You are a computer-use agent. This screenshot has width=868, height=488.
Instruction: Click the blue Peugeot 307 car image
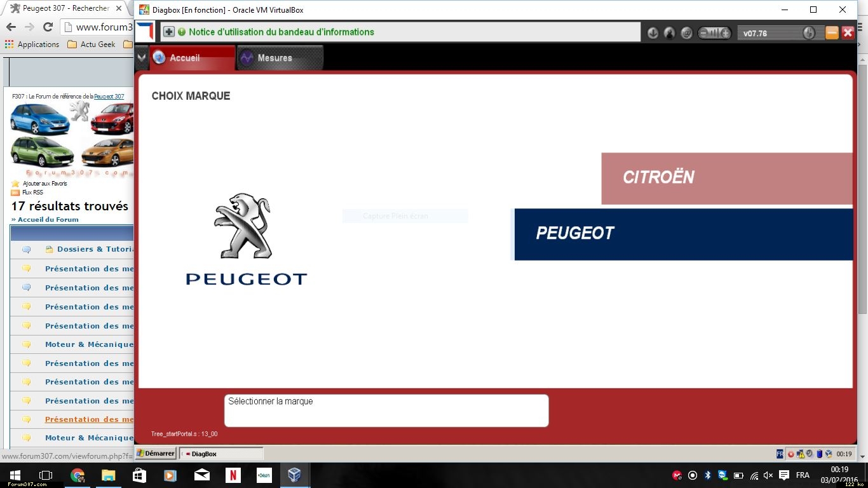pos(39,119)
